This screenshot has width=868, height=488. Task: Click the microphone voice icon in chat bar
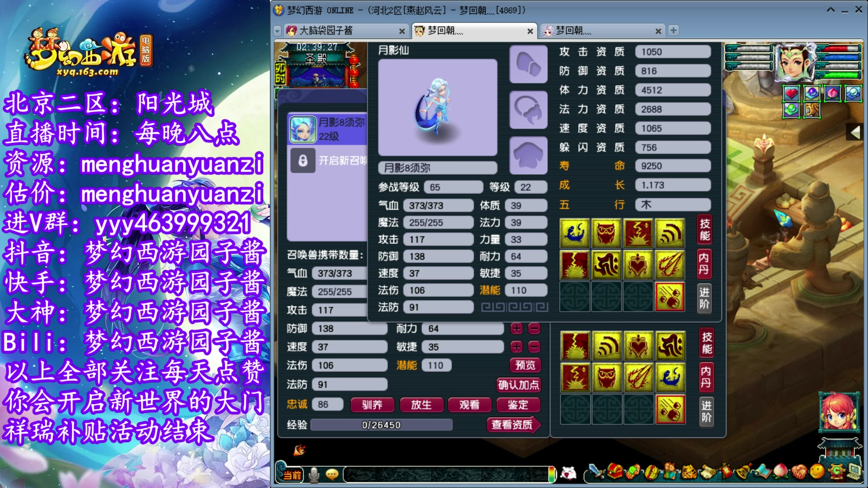click(x=314, y=474)
